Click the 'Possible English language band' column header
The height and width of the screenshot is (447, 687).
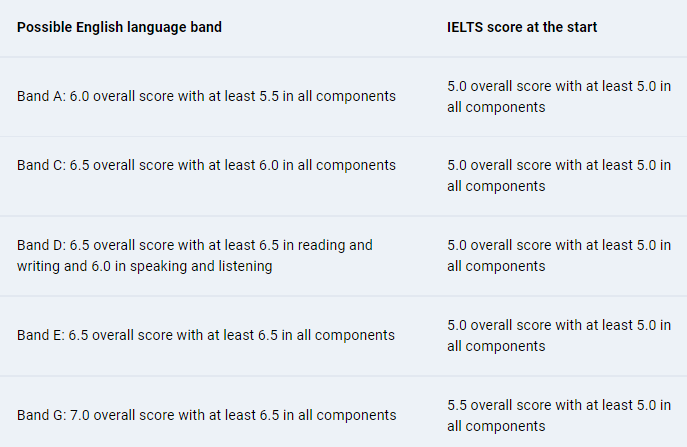[119, 27]
